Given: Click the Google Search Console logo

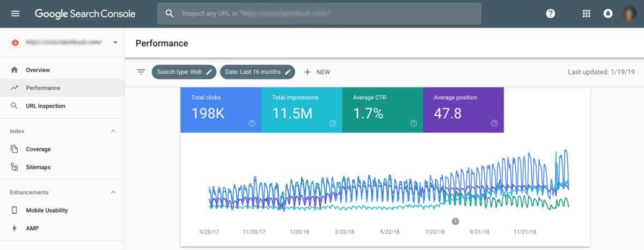Looking at the screenshot, I should click(x=85, y=14).
